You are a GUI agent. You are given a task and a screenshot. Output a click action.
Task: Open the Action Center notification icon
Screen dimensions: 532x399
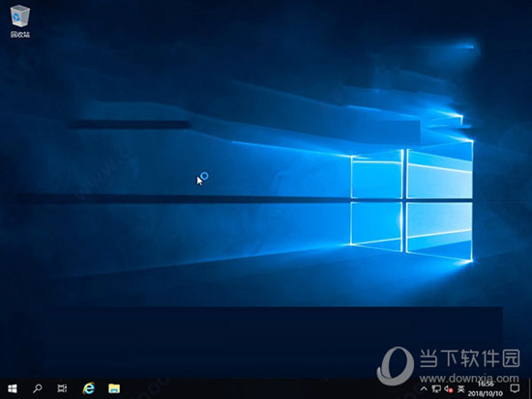(x=515, y=388)
